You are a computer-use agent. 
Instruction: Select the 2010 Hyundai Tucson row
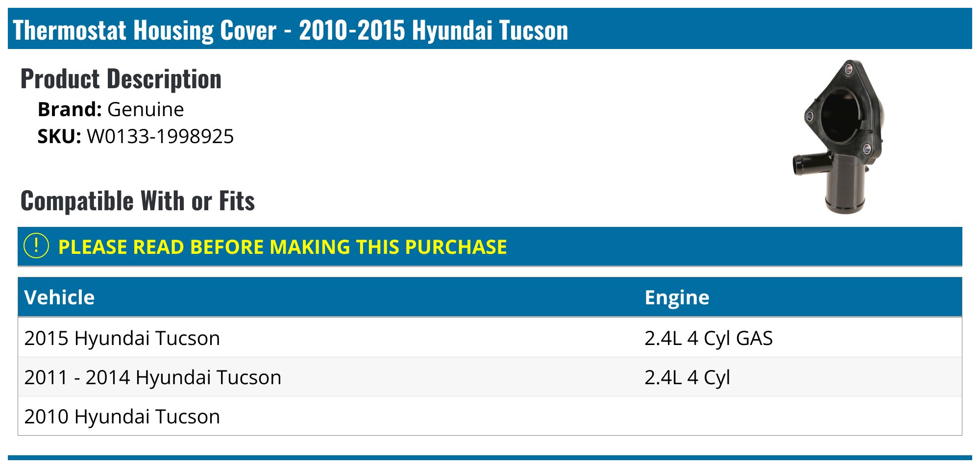pos(122,417)
